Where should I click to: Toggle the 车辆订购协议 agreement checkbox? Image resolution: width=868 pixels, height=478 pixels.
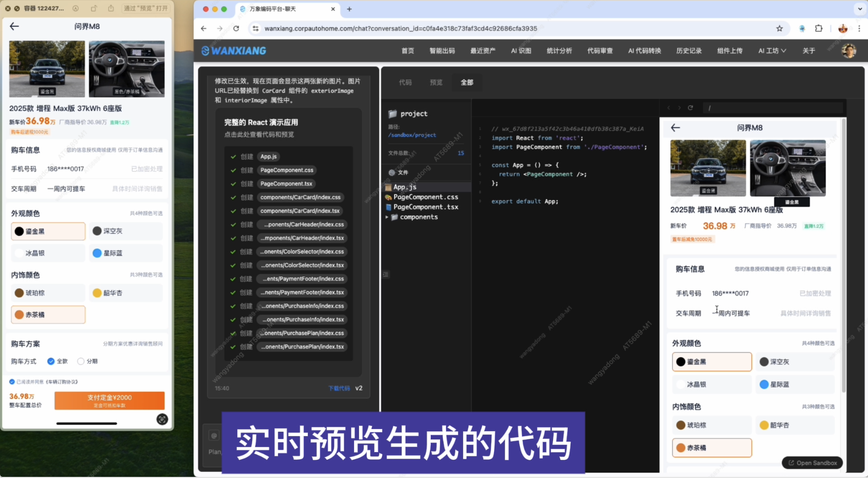(12, 382)
